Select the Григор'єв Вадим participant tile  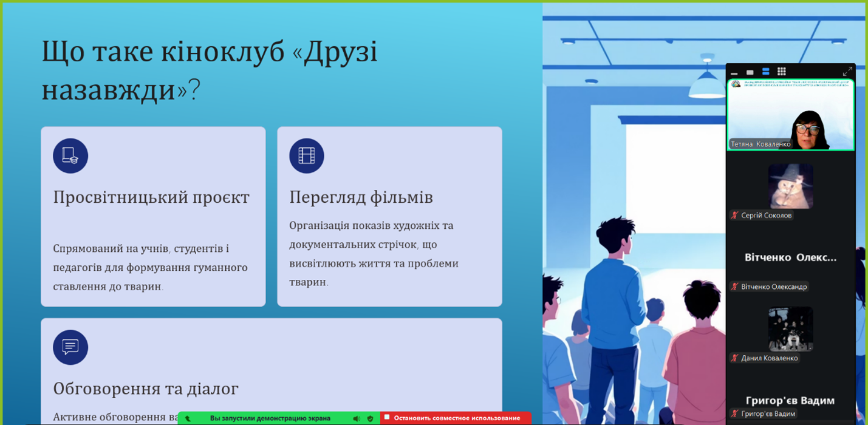tap(790, 400)
